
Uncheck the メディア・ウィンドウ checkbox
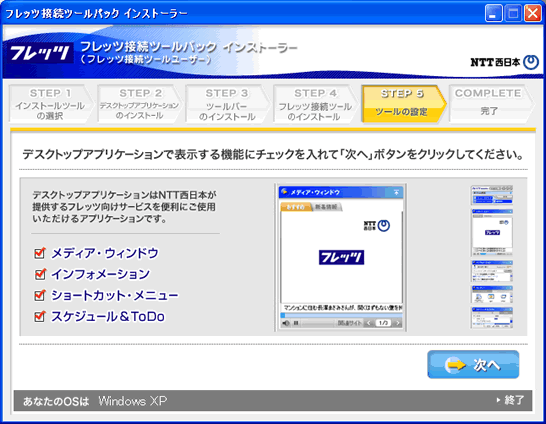[40, 253]
